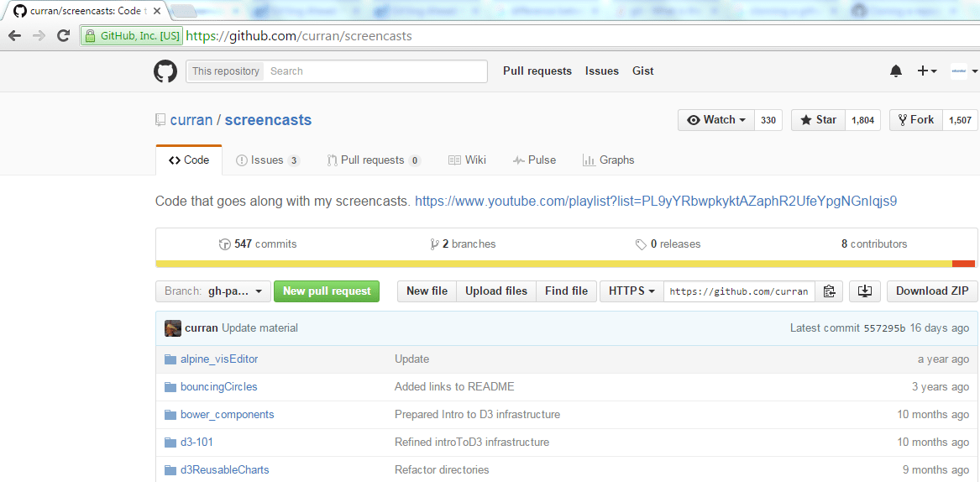Click Issues in top navigation

(602, 71)
